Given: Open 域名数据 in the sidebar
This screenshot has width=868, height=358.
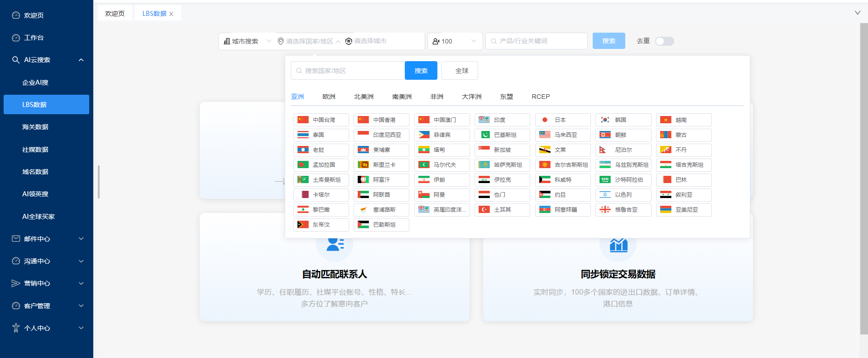Looking at the screenshot, I should point(46,172).
